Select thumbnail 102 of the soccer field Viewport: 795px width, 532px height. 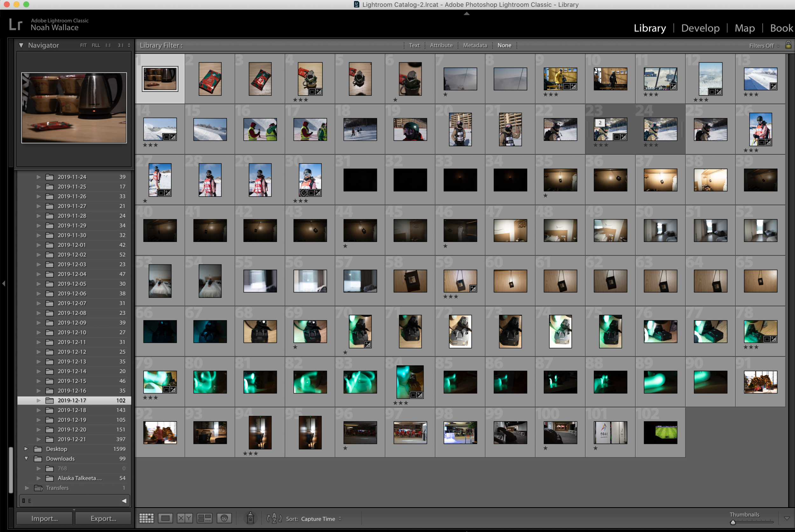(x=660, y=432)
